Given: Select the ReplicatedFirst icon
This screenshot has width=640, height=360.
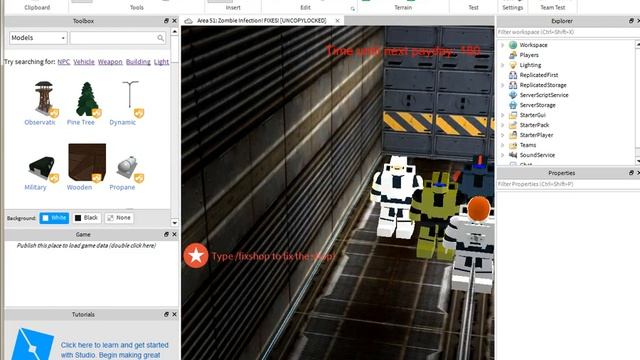Looking at the screenshot, I should point(513,75).
